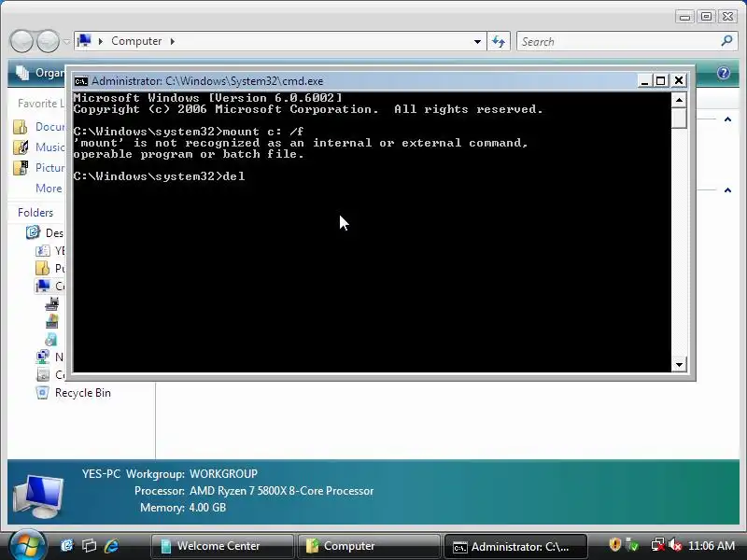Viewport: 747px width, 560px height.
Task: Open Documents favorite link
Action: (39, 127)
